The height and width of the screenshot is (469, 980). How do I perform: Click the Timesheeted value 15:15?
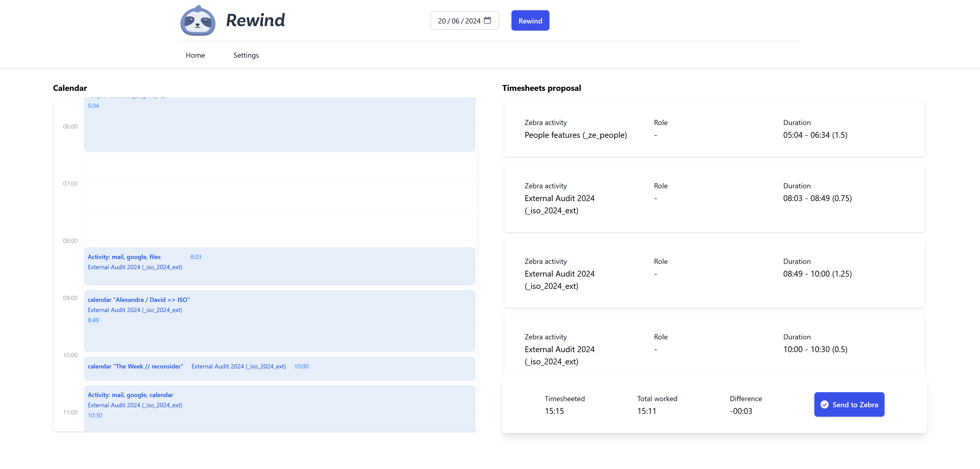click(x=554, y=411)
